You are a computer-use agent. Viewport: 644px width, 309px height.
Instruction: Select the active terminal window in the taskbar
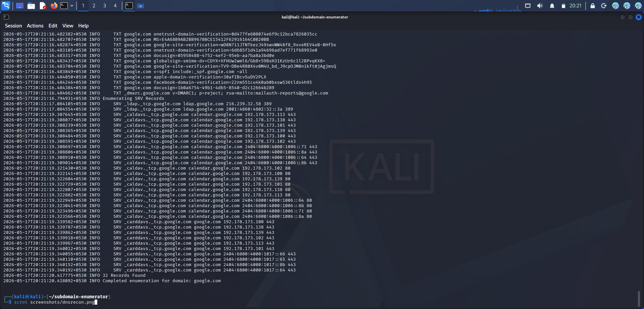pyautogui.click(x=129, y=6)
